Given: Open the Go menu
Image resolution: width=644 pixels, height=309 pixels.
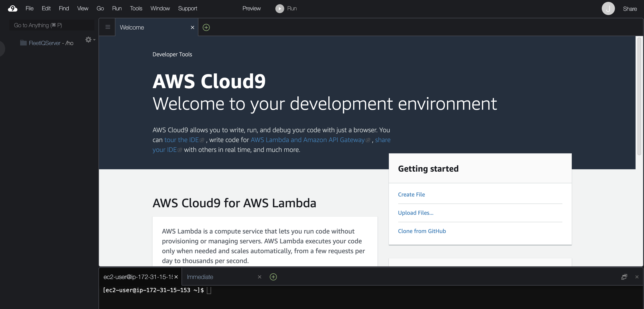Looking at the screenshot, I should point(100,8).
